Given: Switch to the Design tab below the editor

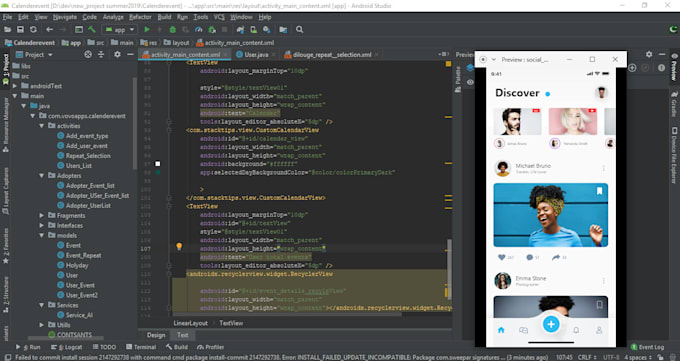Looking at the screenshot, I should [x=156, y=335].
